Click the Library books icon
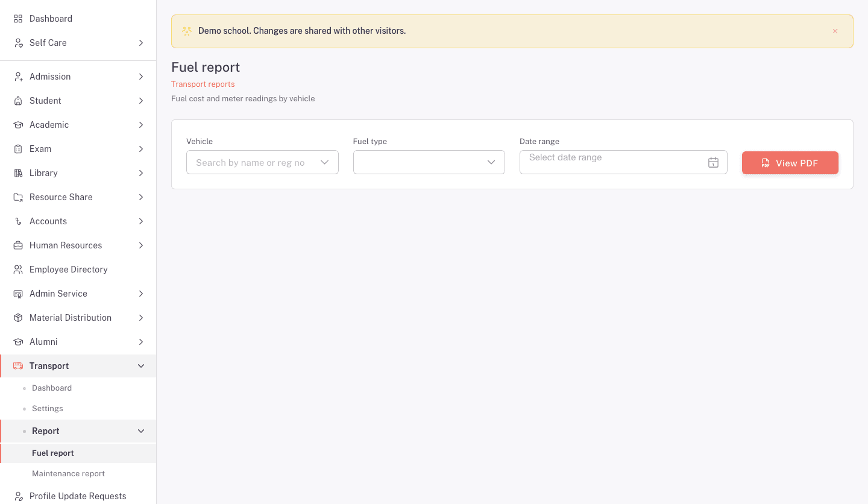The image size is (868, 504). 18,173
